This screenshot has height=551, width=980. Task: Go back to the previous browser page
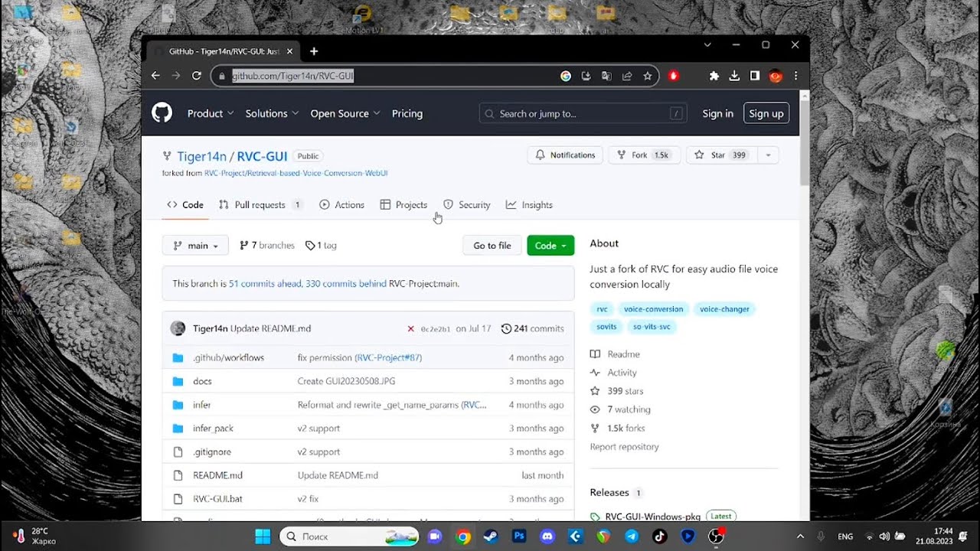click(x=155, y=76)
